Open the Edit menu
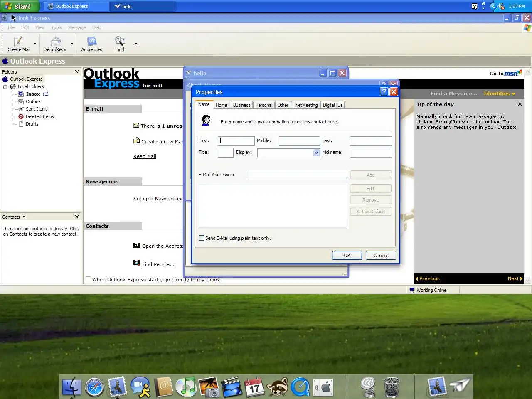This screenshot has height=399, width=532. [25, 27]
